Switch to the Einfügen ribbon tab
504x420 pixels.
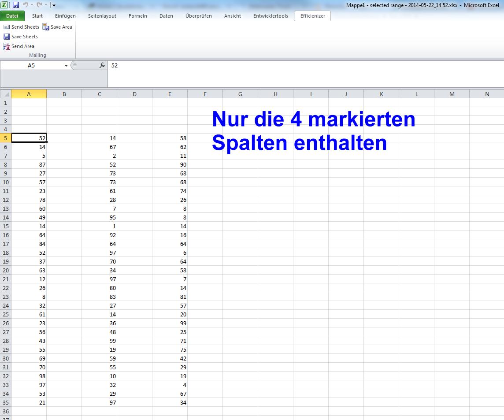(x=65, y=16)
